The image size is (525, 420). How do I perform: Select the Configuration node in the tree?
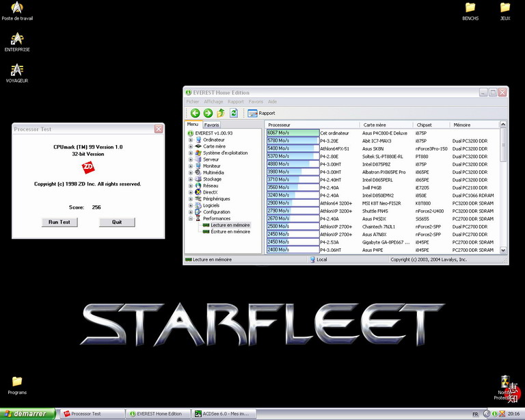pos(216,212)
